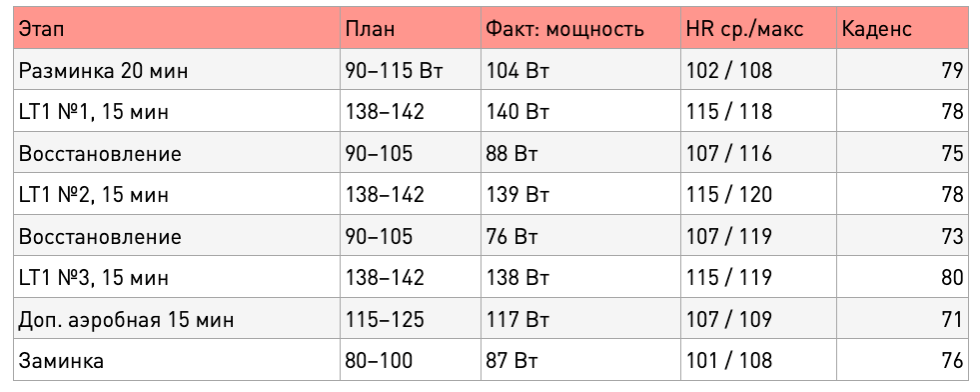The image size is (980, 392).
Task: Click the 76 Вт power value
Action: pyautogui.click(x=511, y=236)
